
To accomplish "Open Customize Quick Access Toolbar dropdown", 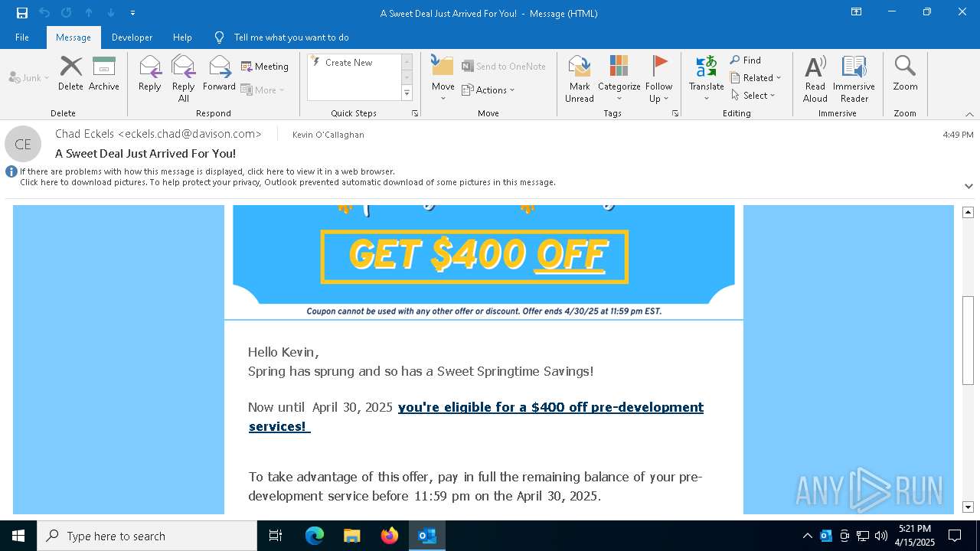I will pos(132,13).
